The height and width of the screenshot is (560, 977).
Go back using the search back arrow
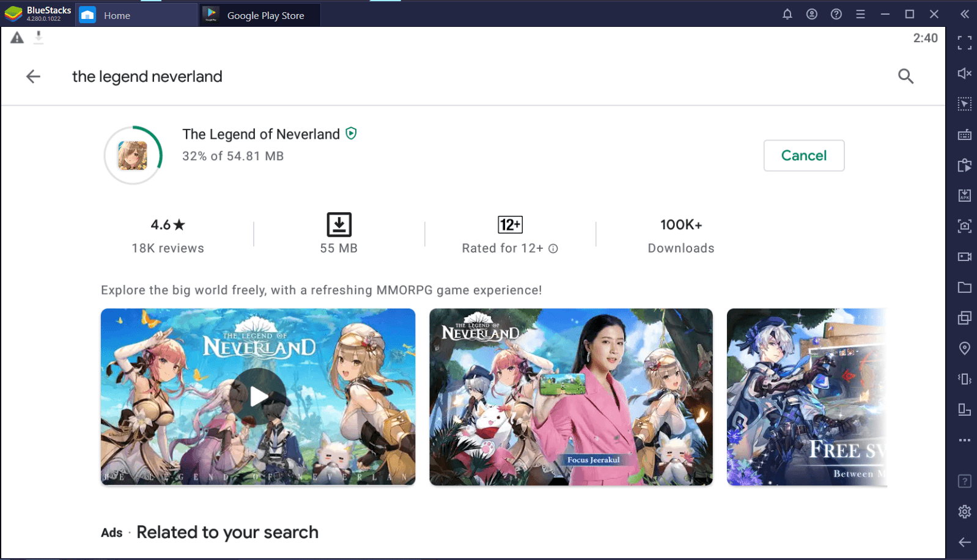pos(33,76)
